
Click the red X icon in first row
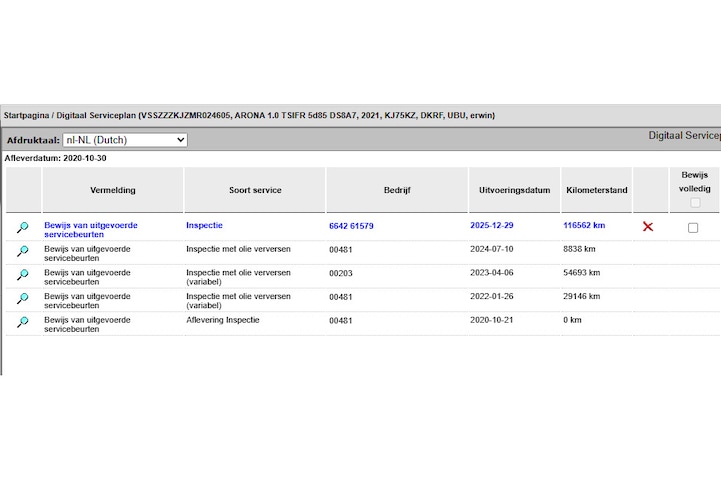coord(648,227)
